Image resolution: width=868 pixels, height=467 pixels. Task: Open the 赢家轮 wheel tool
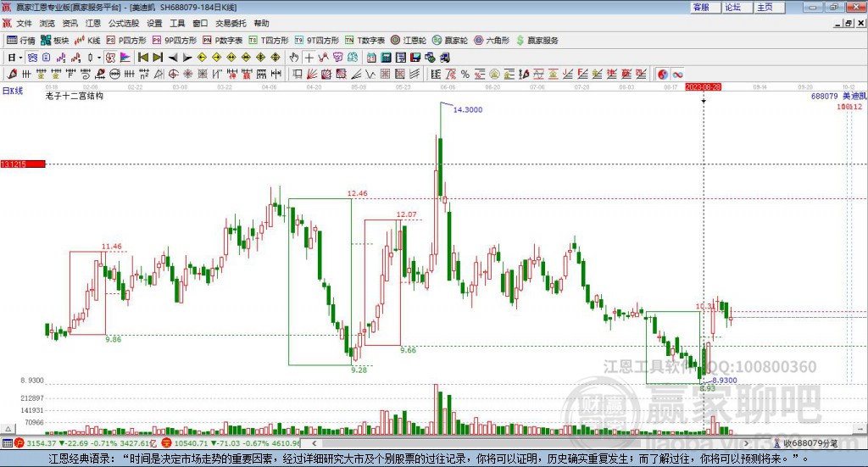(x=450, y=41)
